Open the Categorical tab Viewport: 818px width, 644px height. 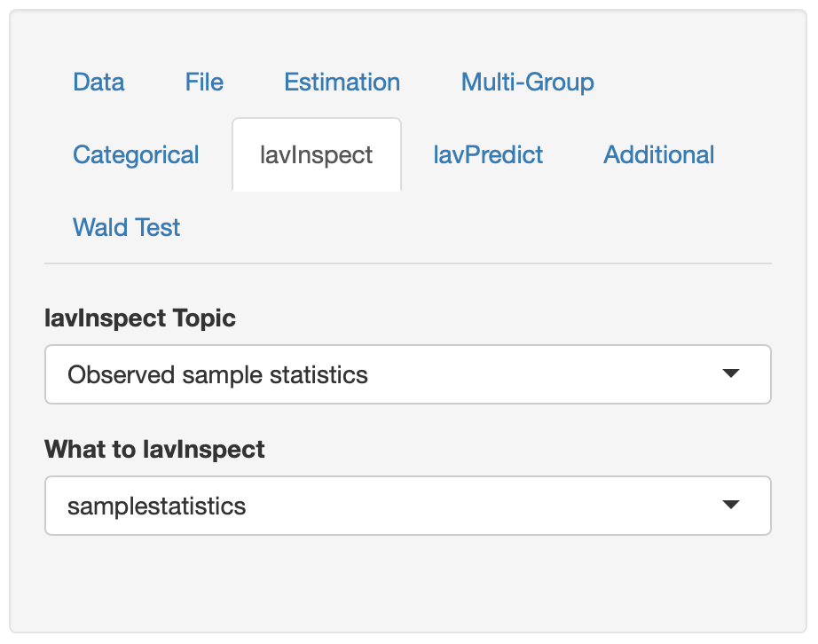coord(136,155)
